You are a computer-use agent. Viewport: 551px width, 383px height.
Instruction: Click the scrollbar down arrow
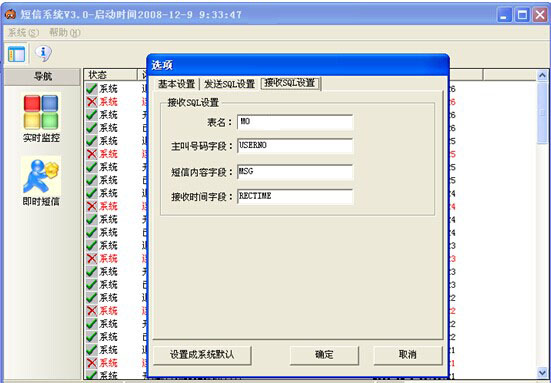point(542,372)
